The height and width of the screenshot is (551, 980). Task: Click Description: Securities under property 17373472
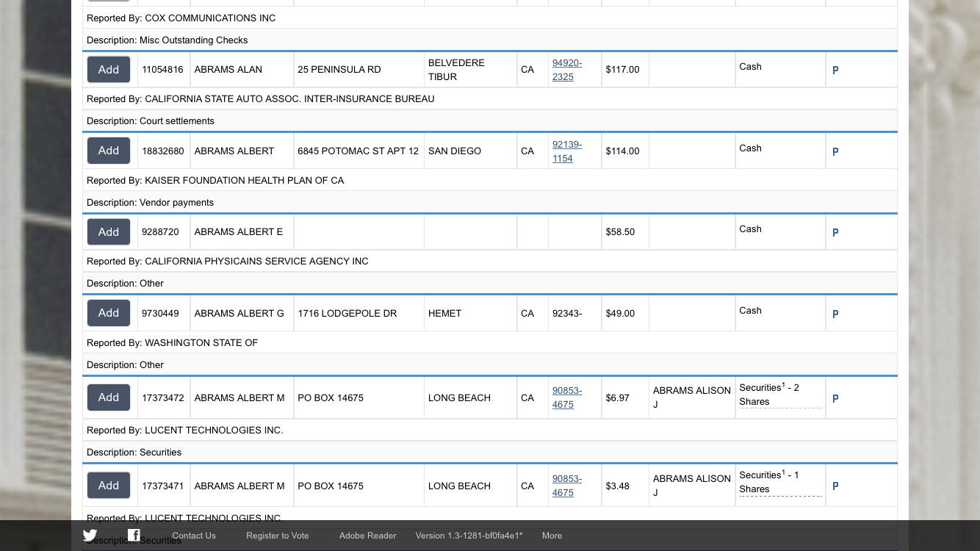point(134,452)
